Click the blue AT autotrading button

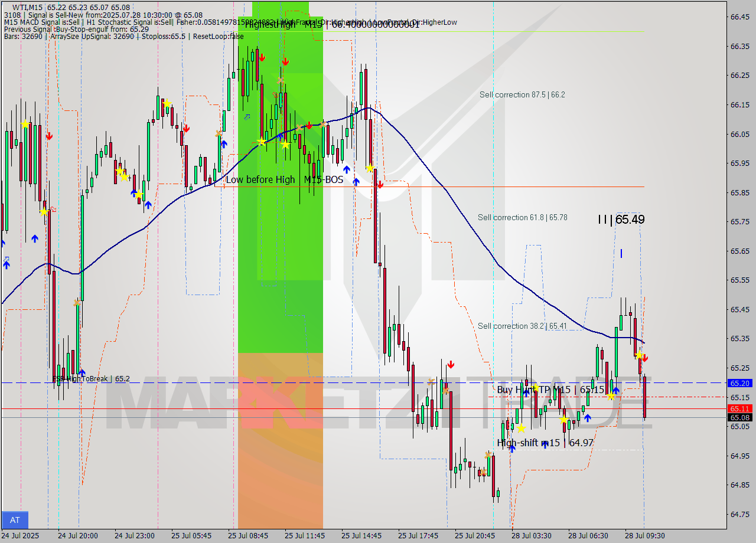coord(14,520)
